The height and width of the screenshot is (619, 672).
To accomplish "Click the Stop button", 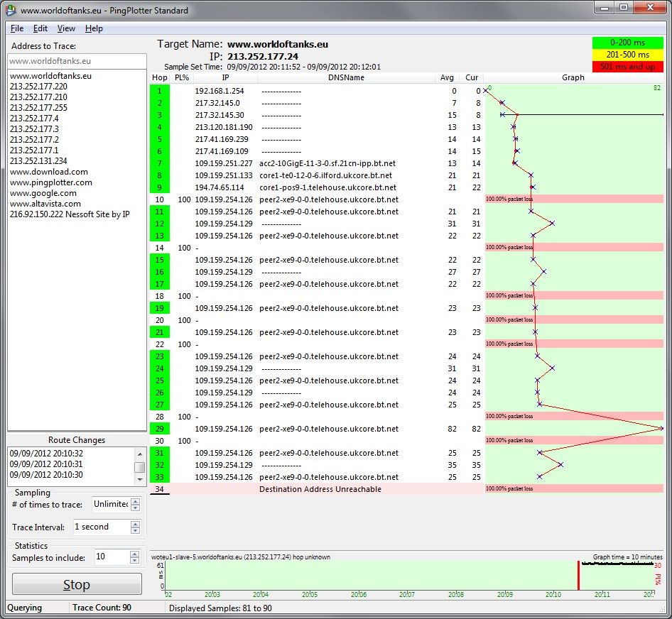I will 77,584.
